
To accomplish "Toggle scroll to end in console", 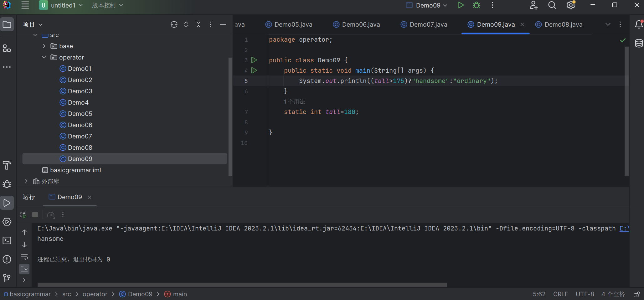I will click(24, 269).
